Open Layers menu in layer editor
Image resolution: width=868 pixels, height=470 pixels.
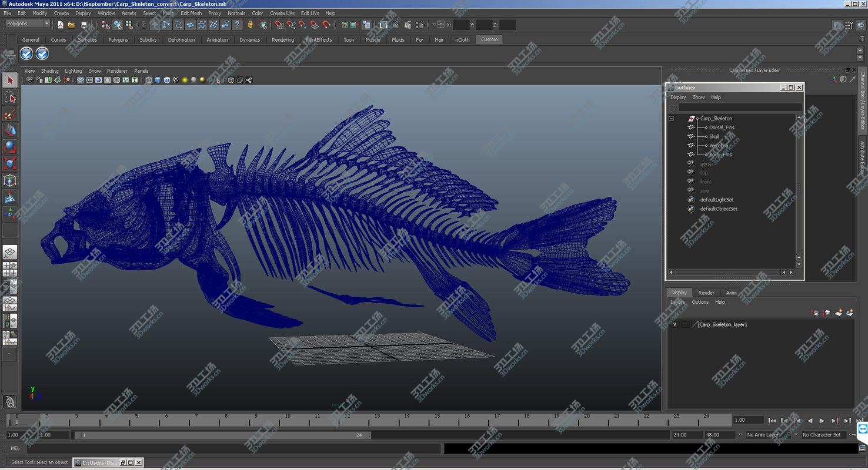pyautogui.click(x=677, y=302)
